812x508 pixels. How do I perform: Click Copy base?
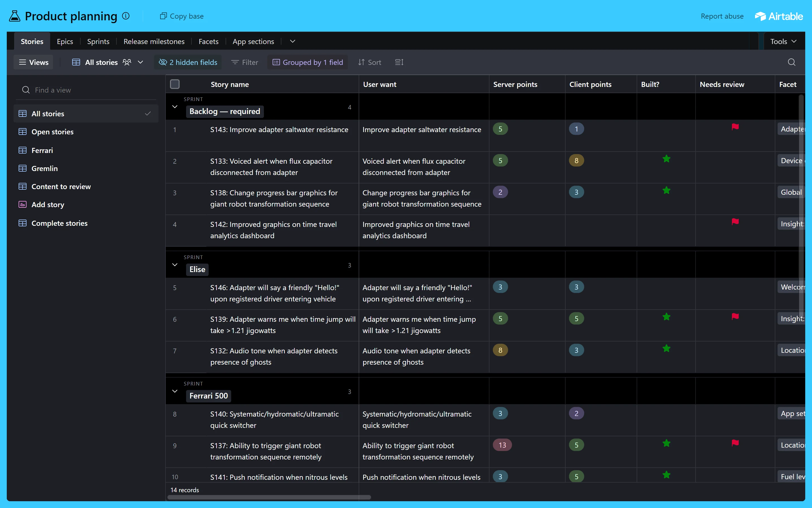pyautogui.click(x=182, y=16)
